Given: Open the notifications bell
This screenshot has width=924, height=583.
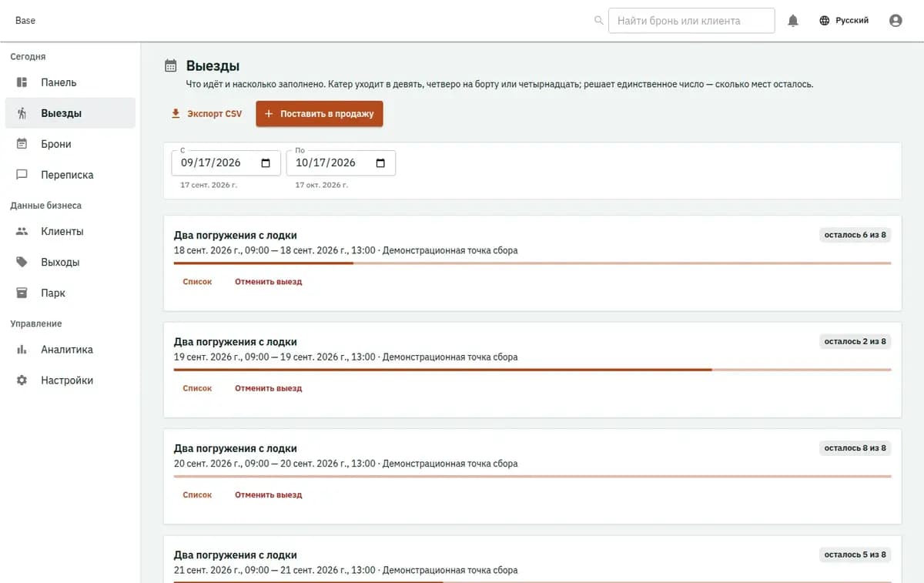Looking at the screenshot, I should point(793,21).
